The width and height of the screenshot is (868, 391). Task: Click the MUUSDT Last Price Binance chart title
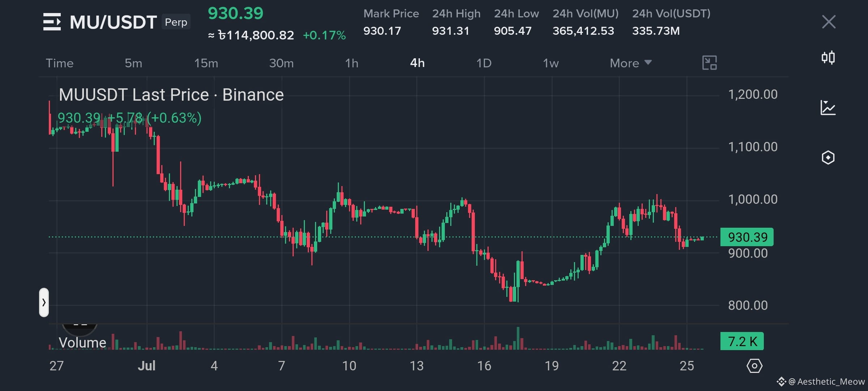coord(171,95)
